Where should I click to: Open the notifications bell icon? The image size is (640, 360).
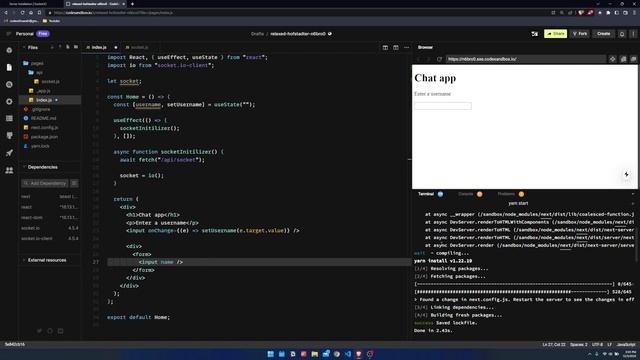[622, 34]
